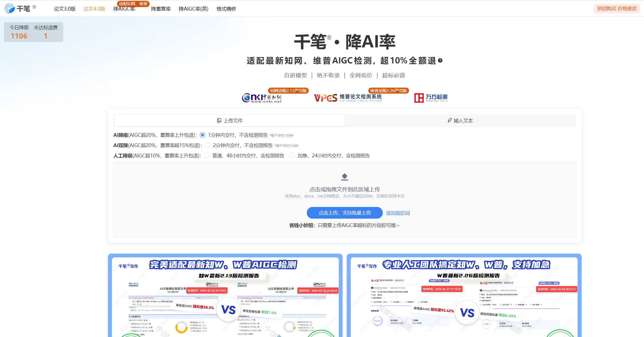The height and width of the screenshot is (337, 644).
Task: Click the 未达标退费 1 counter
Action: coord(46,32)
